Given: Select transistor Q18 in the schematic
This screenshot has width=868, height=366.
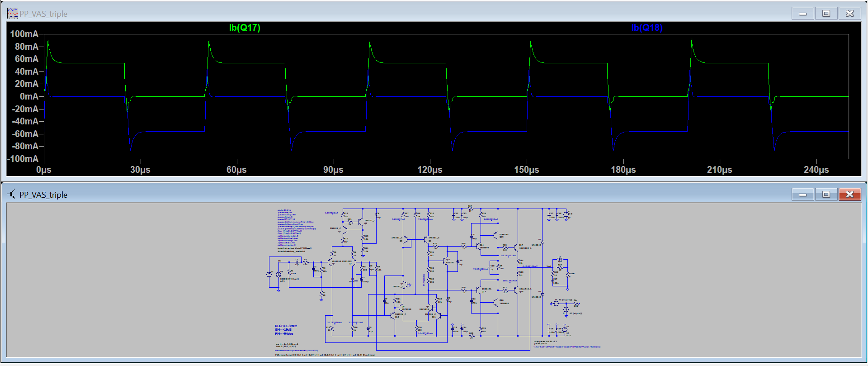Looking at the screenshot, I should (x=516, y=290).
